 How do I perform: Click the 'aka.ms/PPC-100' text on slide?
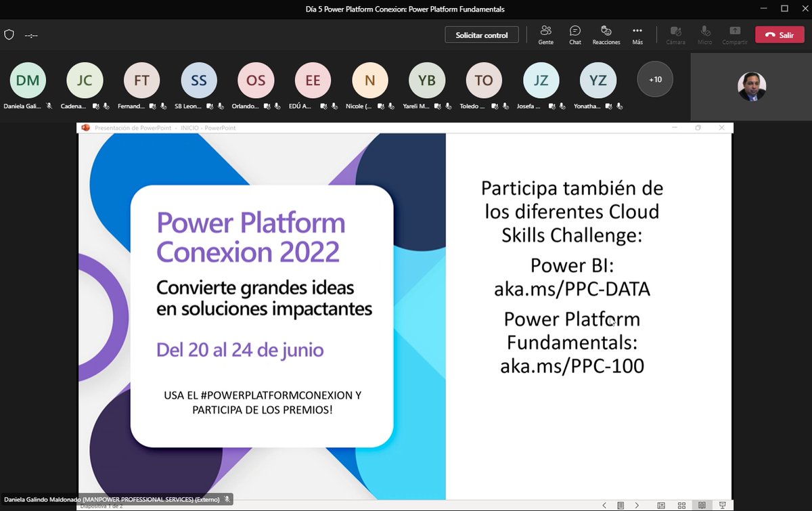(x=572, y=366)
